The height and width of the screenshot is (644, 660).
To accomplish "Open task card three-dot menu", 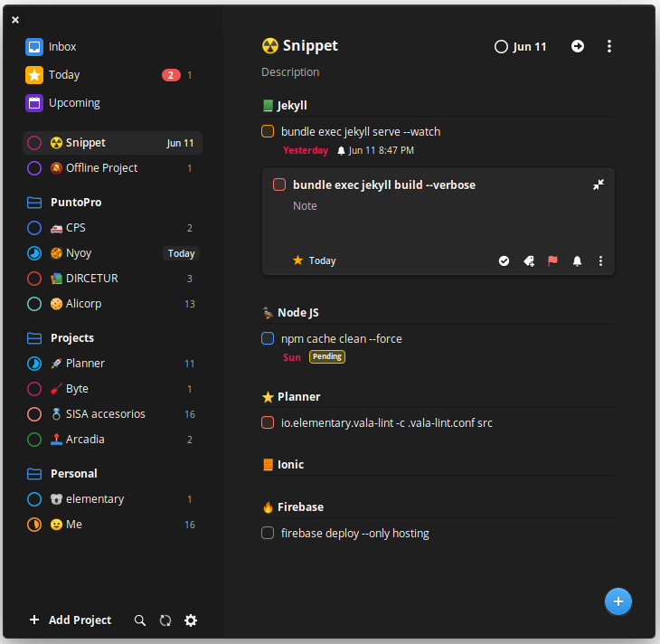I will click(x=600, y=261).
